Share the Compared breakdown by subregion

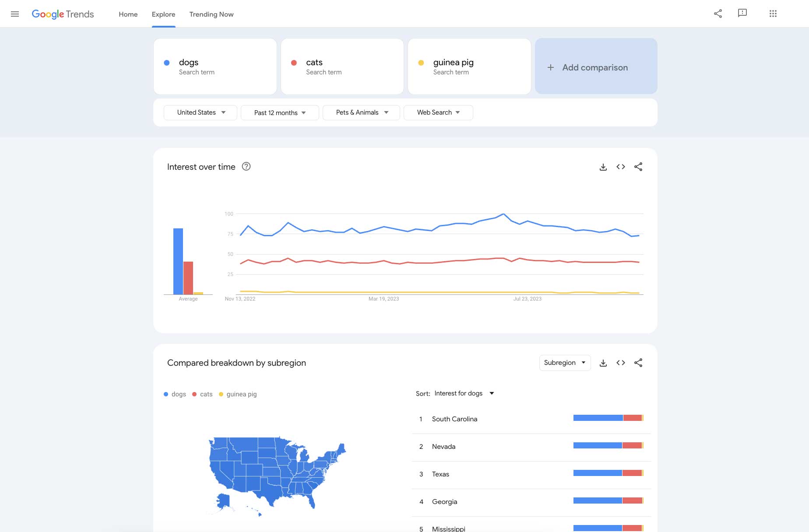coord(639,363)
